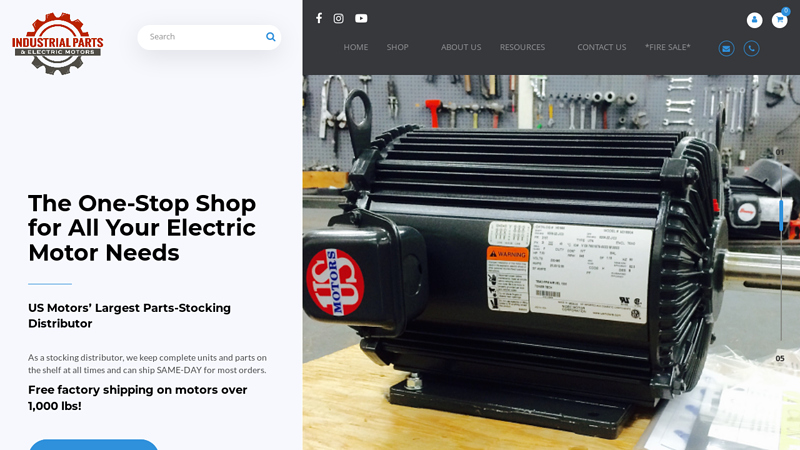Click the user account icon
Viewport: 800px width, 450px height.
(755, 20)
